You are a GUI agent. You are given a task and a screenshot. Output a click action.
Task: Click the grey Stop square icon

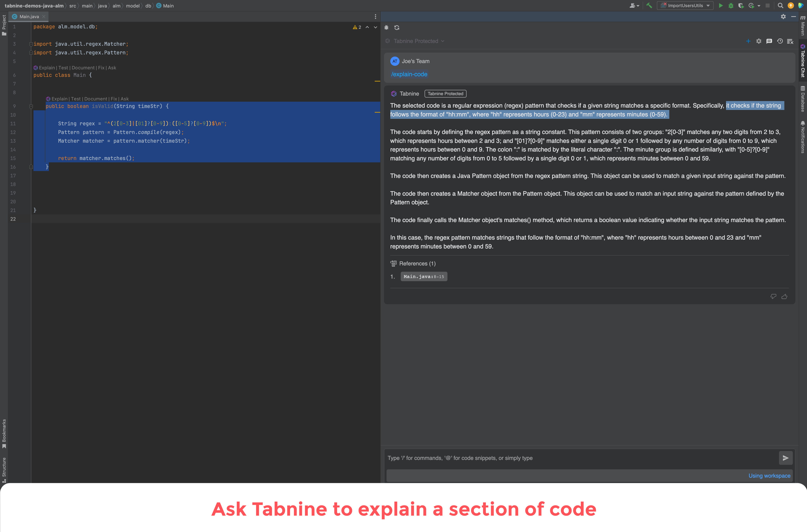768,6
